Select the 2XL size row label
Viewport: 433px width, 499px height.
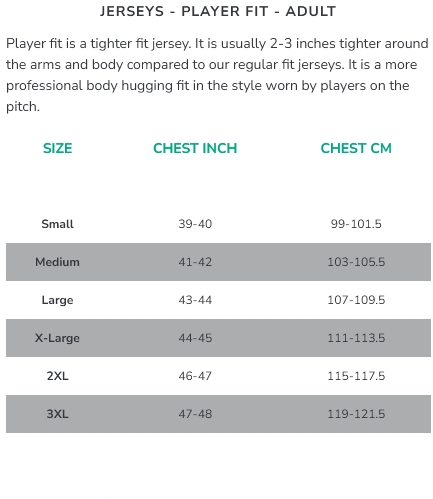[57, 376]
